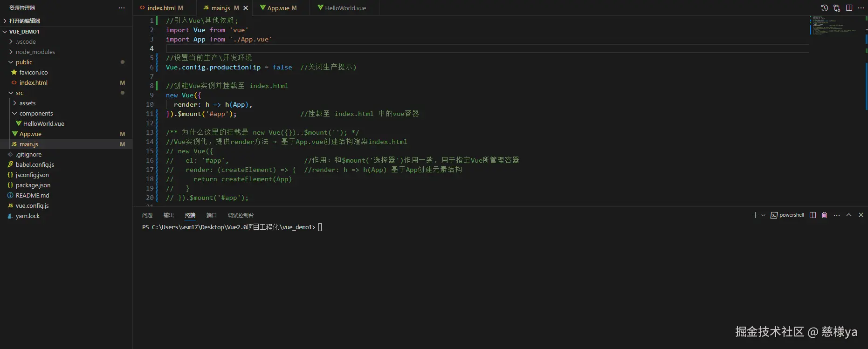Open HelloWorld.vue in the file tree
The height and width of the screenshot is (349, 868).
pos(66,123)
